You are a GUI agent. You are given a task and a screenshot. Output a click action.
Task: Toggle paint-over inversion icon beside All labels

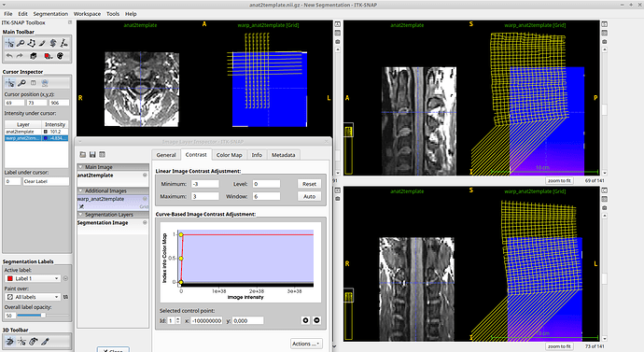(x=65, y=297)
